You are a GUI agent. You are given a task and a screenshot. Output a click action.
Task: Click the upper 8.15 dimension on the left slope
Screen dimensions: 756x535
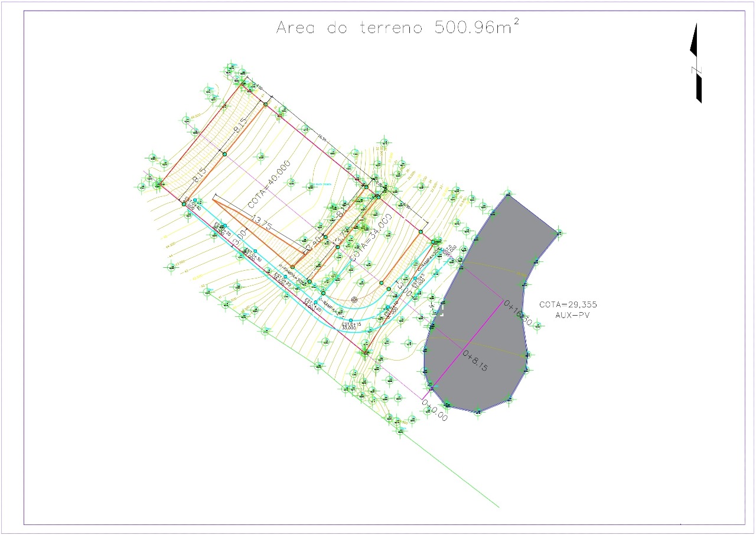239,125
